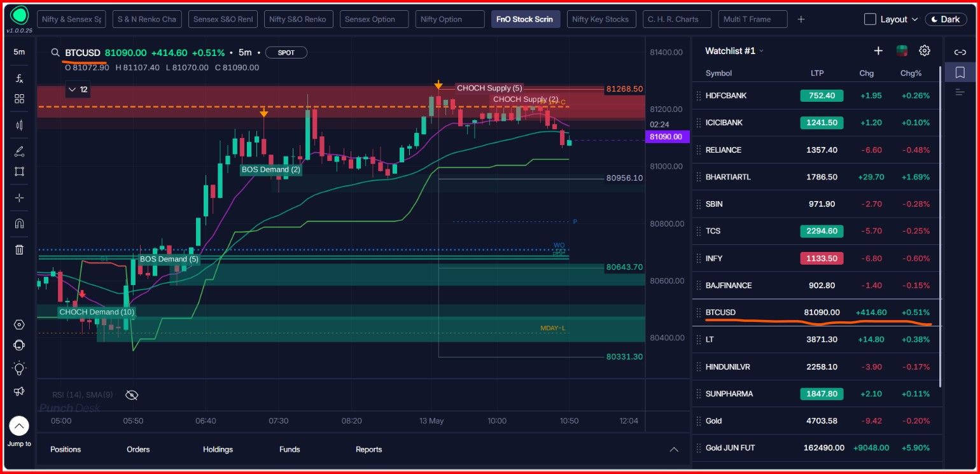
Task: Open the Watchlist #1 dropdown
Action: [x=734, y=51]
